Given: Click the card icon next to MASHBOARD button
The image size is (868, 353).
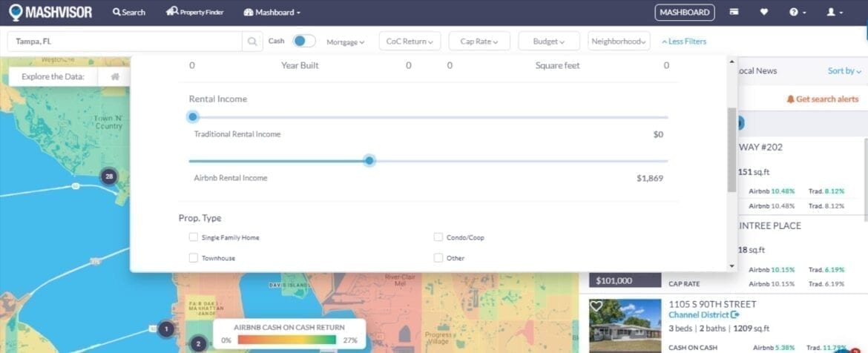Looking at the screenshot, I should pos(734,13).
